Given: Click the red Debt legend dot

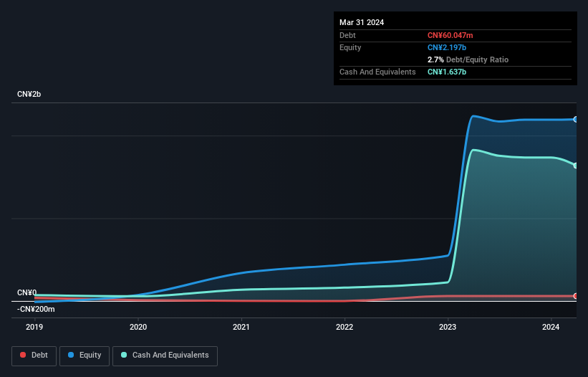Looking at the screenshot, I should (x=23, y=355).
